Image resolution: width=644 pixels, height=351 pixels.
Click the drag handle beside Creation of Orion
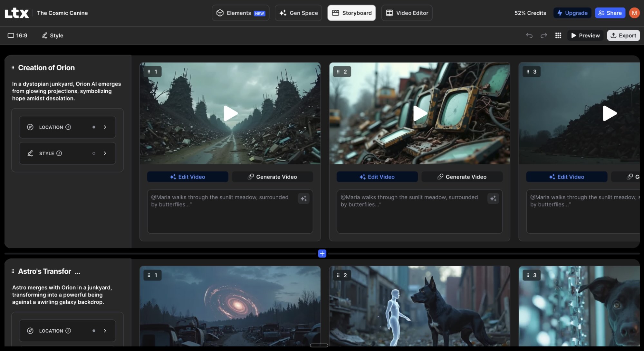click(13, 67)
